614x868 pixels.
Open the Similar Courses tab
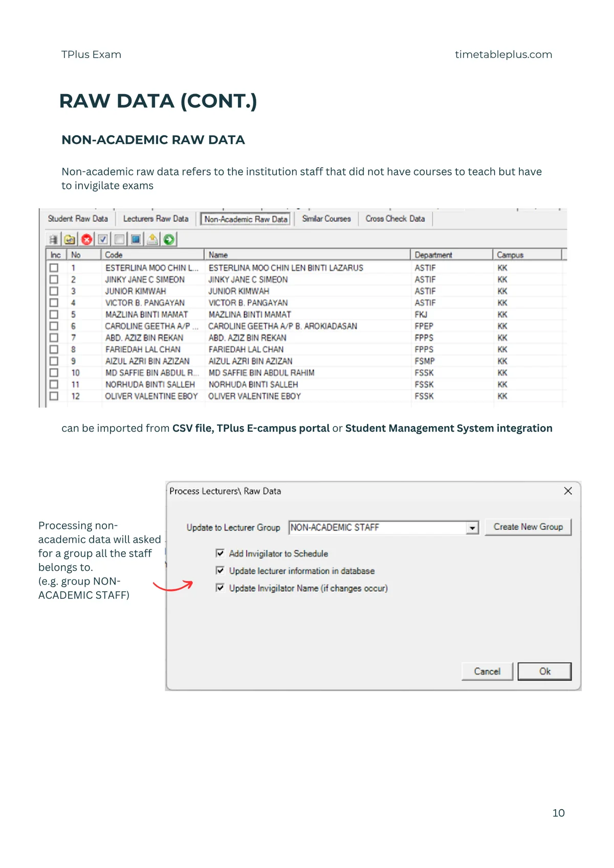pos(326,219)
